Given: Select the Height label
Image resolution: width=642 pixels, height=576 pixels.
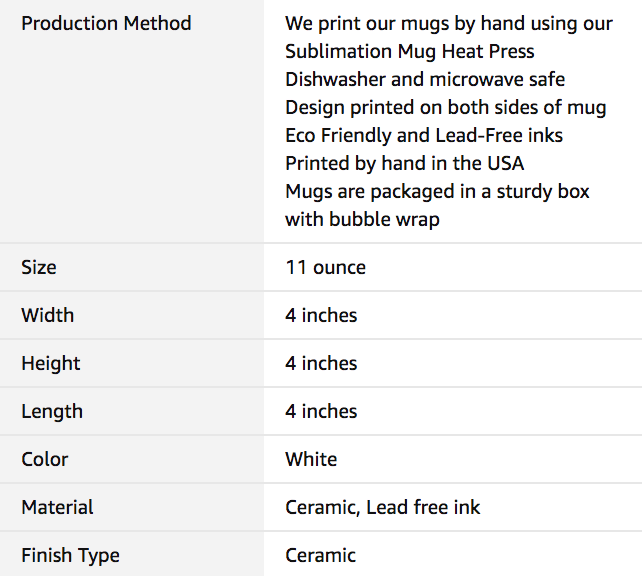Looking at the screenshot, I should pos(51,364).
